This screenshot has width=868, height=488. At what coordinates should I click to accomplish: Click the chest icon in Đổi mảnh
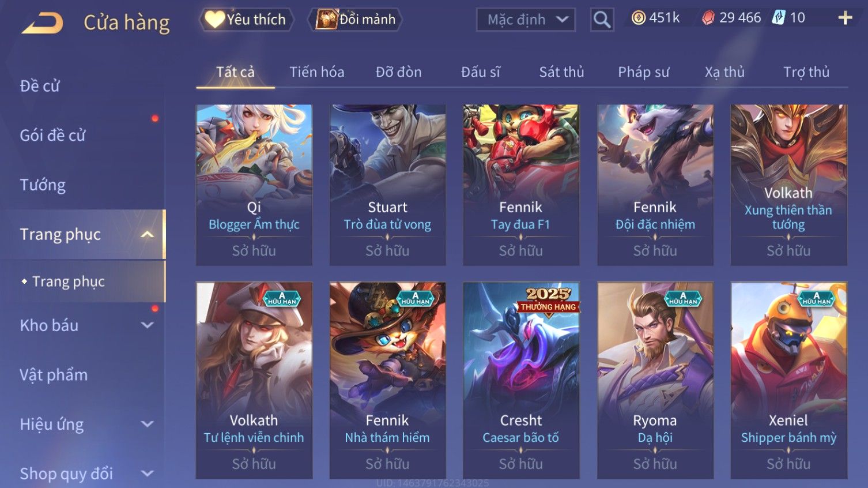tap(327, 20)
